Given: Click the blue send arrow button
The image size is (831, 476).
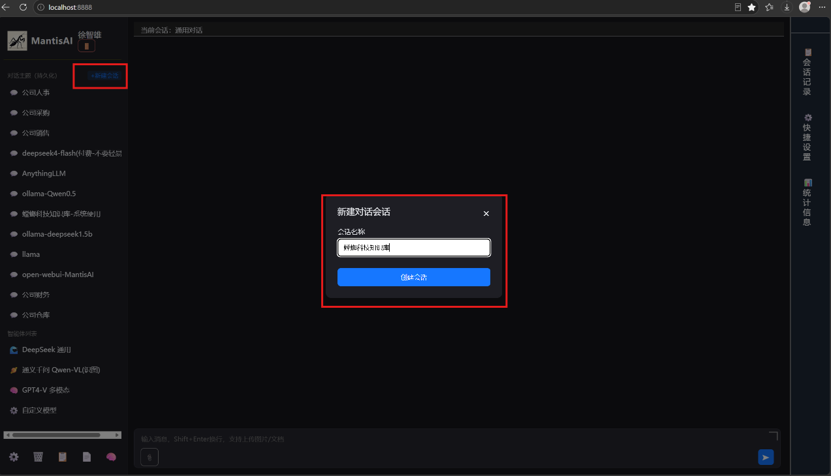Looking at the screenshot, I should [x=766, y=457].
